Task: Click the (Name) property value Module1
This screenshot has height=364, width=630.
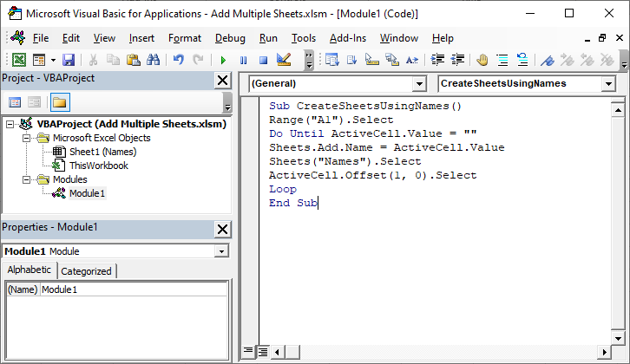Action: click(134, 289)
